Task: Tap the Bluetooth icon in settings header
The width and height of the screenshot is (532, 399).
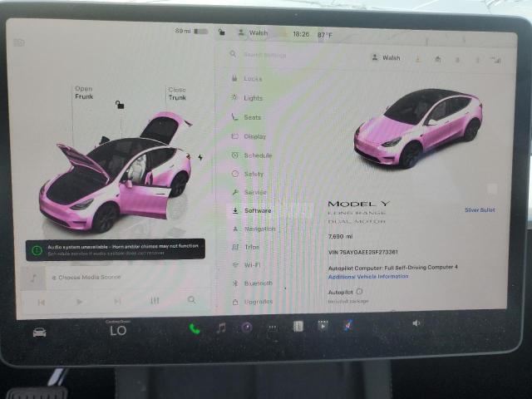Action: (477, 60)
